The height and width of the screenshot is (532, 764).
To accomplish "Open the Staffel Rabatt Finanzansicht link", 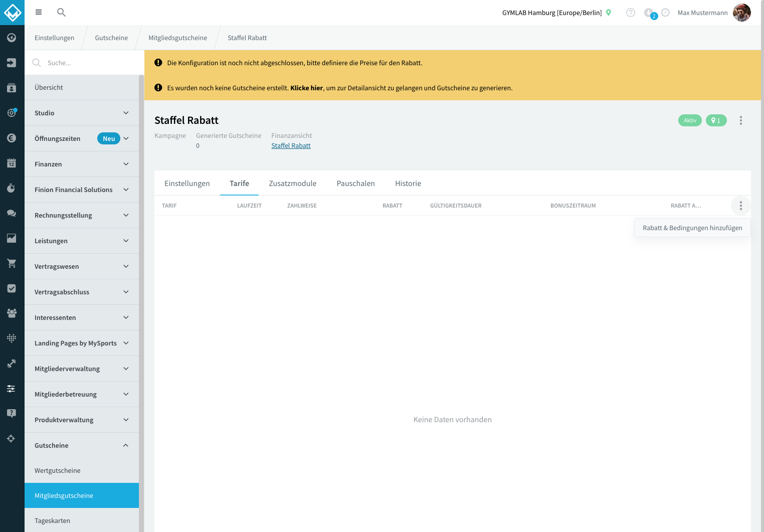I will (291, 145).
